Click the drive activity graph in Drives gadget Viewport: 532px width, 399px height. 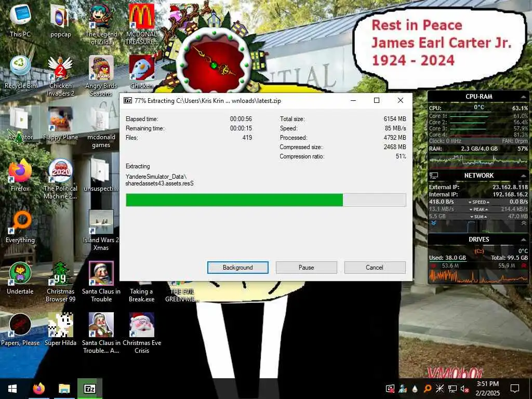coord(478,277)
